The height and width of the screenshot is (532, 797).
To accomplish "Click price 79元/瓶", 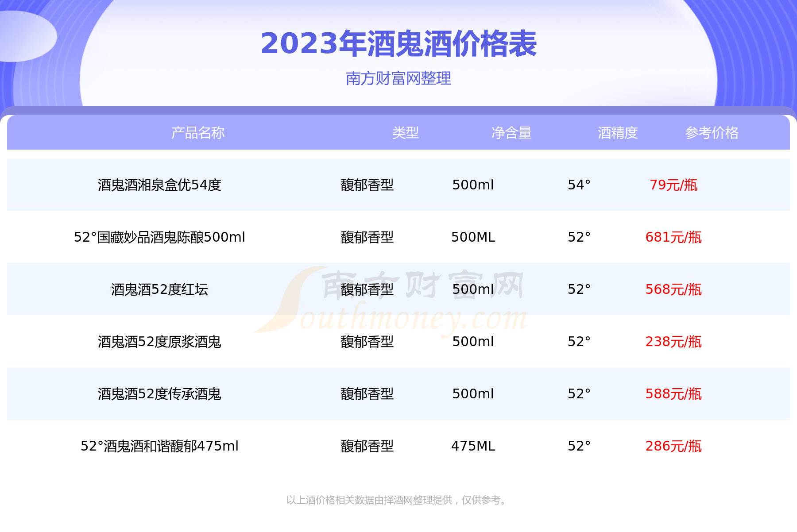I will point(673,185).
